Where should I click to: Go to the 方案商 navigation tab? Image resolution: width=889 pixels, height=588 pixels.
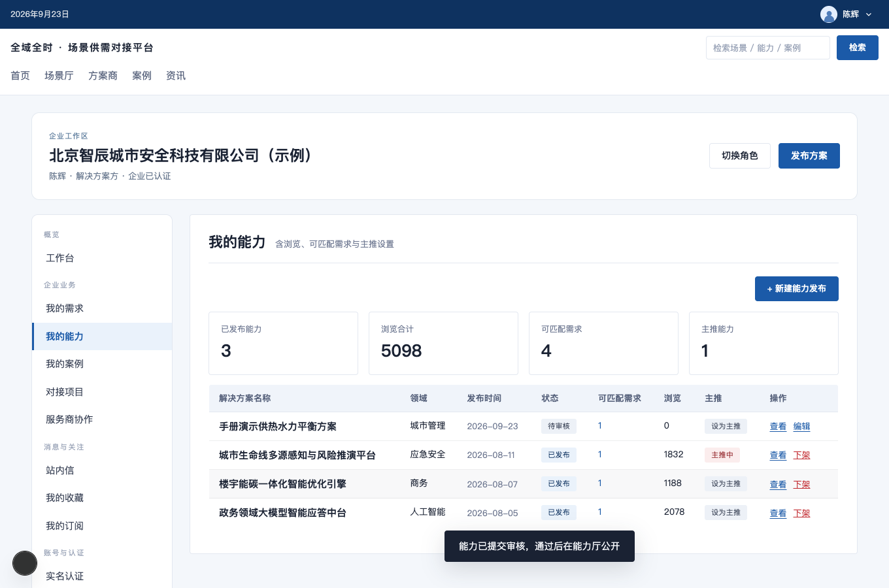click(103, 76)
